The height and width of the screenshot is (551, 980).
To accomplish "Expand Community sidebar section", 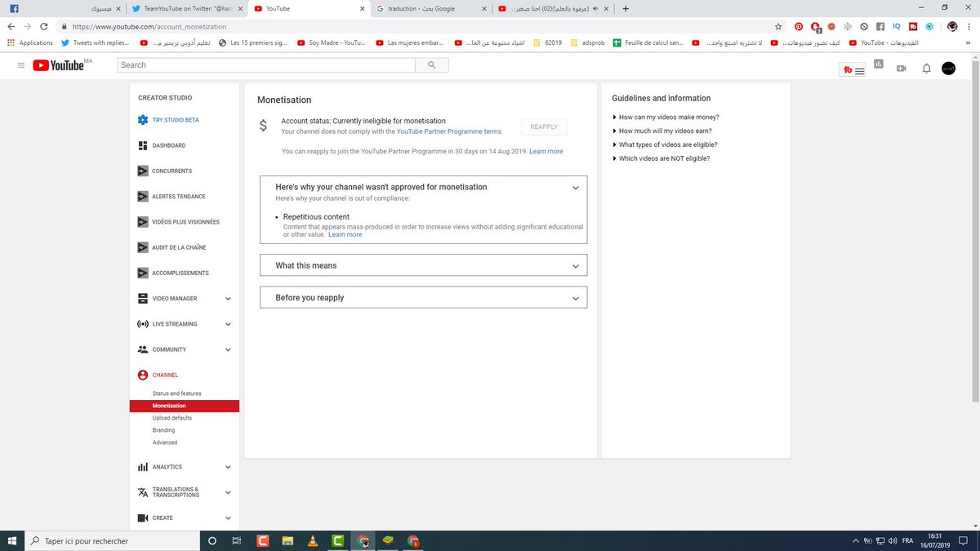I will (228, 349).
